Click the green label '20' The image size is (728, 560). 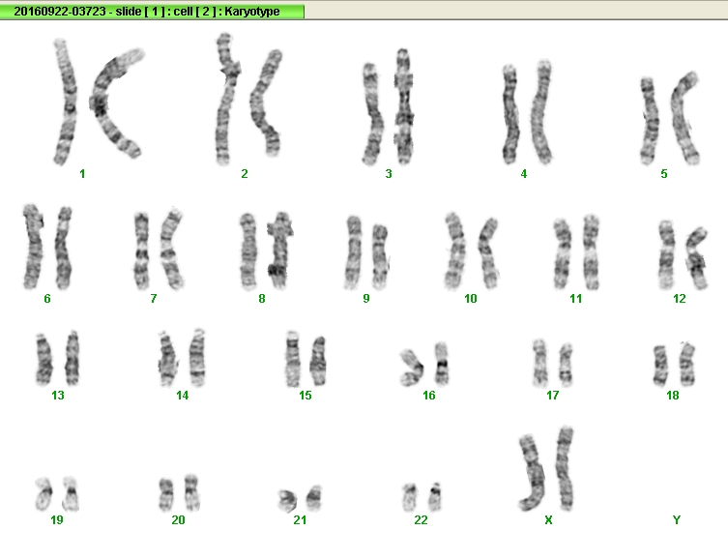(x=178, y=520)
